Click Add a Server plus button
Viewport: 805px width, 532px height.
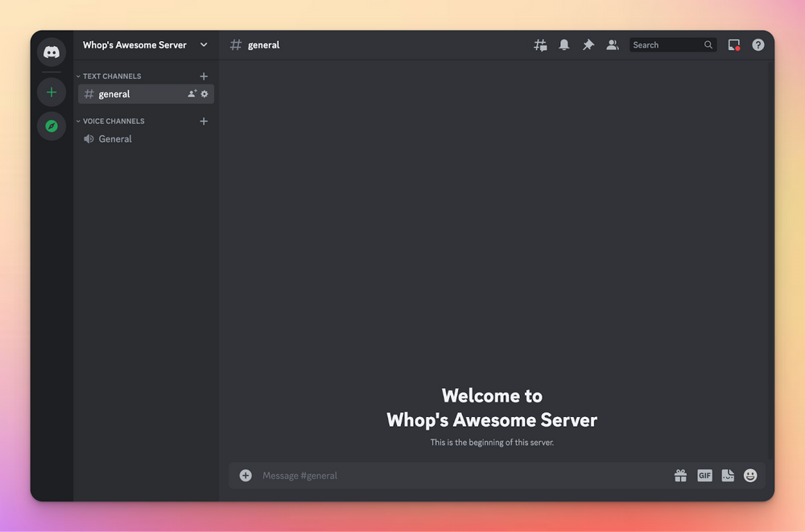(x=51, y=92)
